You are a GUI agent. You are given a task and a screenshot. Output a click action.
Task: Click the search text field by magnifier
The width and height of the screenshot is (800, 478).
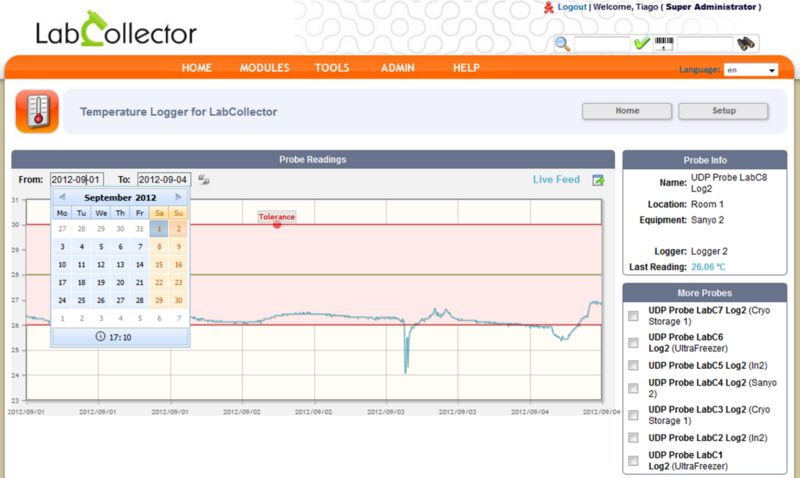(x=602, y=44)
